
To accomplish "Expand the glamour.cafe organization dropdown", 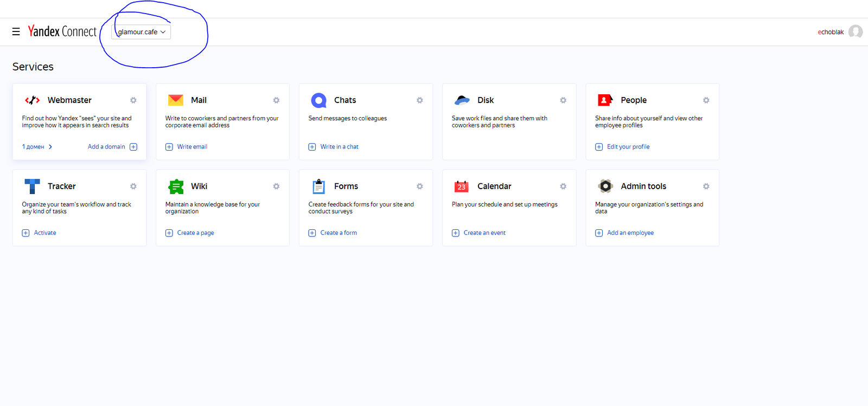I will coord(141,32).
